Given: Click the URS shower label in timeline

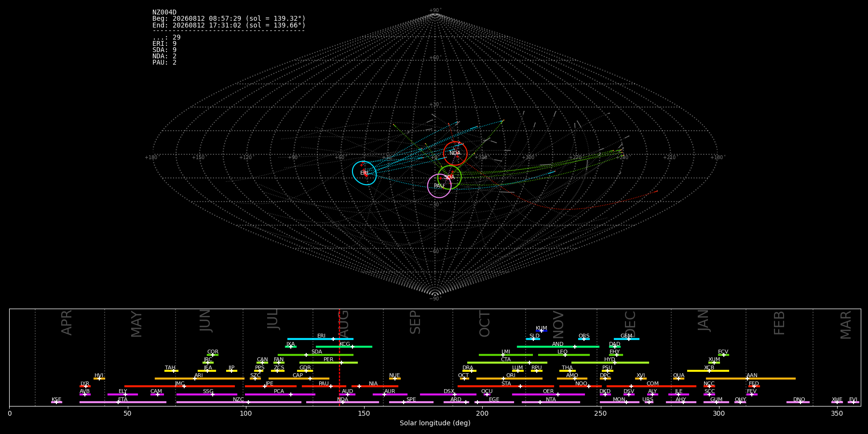Looking at the screenshot, I should (648, 400).
